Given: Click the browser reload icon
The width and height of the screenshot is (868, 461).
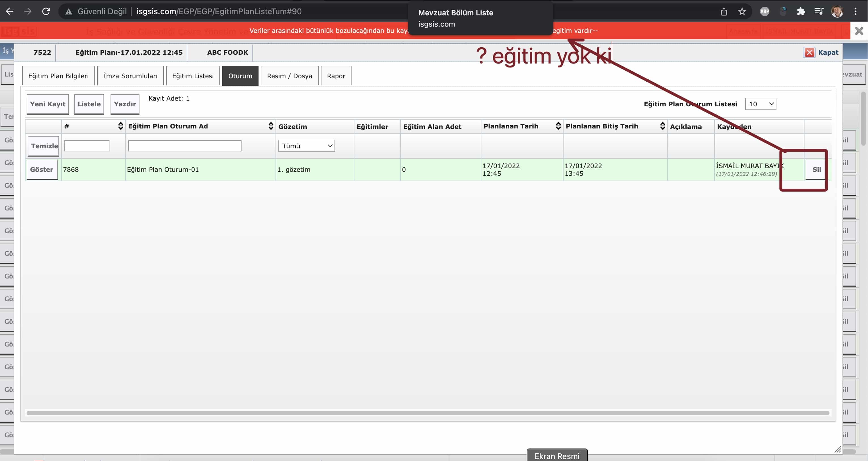Looking at the screenshot, I should (46, 11).
